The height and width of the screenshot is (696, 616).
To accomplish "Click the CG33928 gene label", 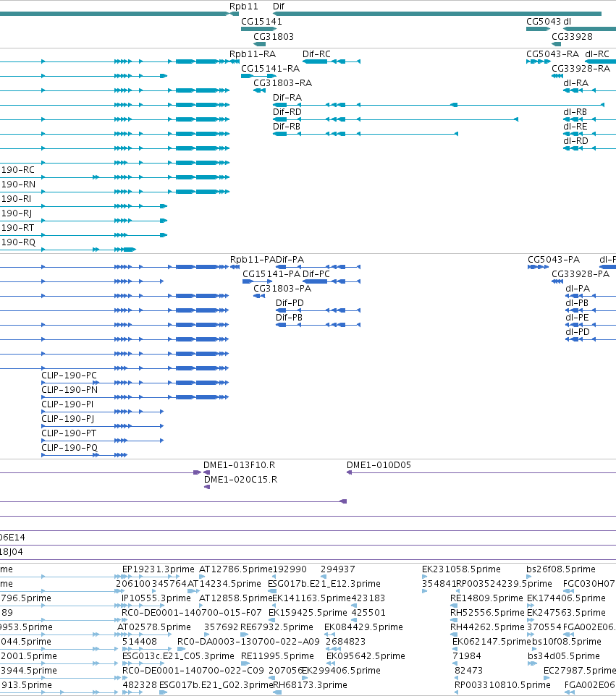I will (572, 36).
